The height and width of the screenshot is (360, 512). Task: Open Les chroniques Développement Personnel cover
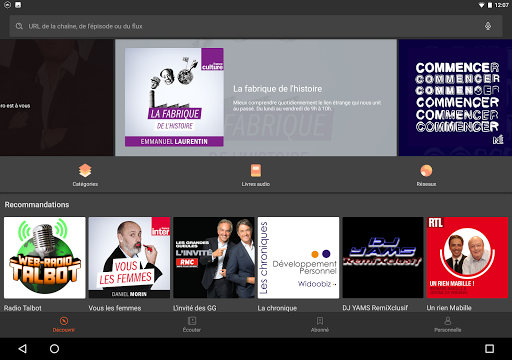[x=298, y=258]
